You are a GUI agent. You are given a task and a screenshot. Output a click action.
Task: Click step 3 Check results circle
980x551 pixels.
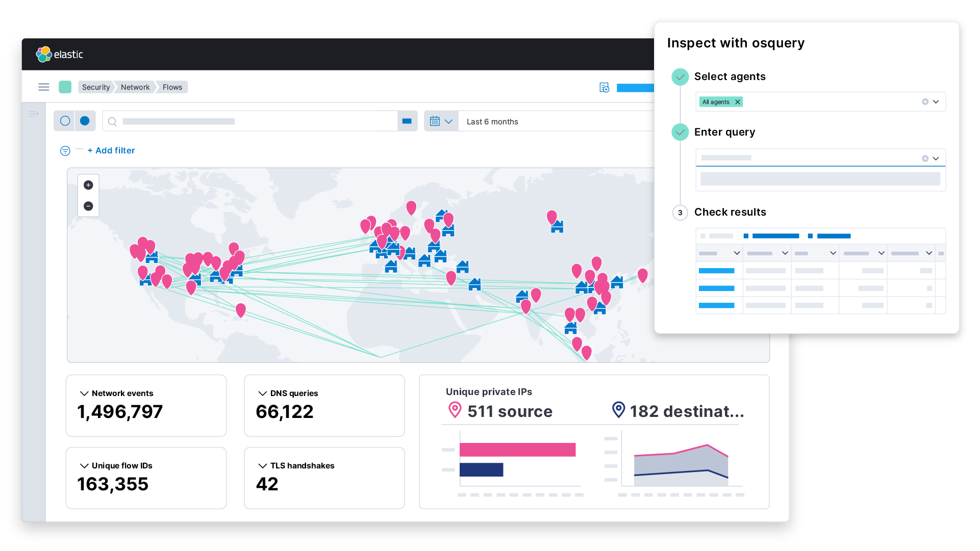680,213
